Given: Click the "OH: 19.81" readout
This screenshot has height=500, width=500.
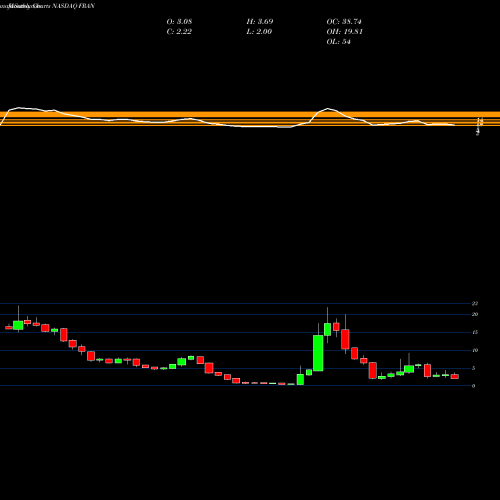Looking at the screenshot, I should click(x=344, y=32).
